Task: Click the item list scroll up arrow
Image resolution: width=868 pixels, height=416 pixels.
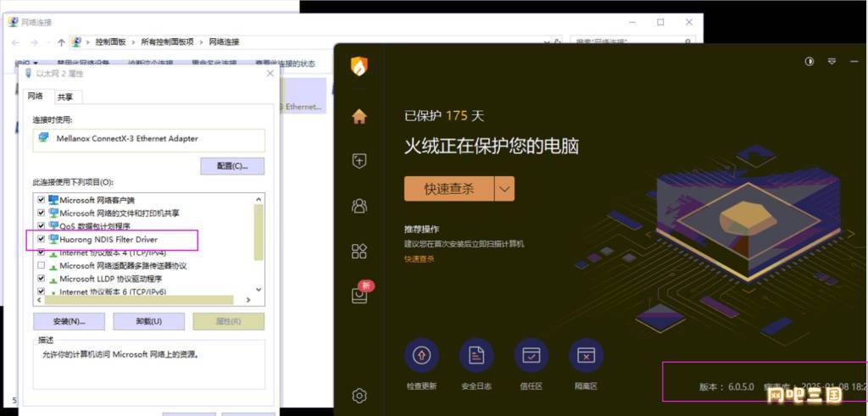Action: [259, 199]
